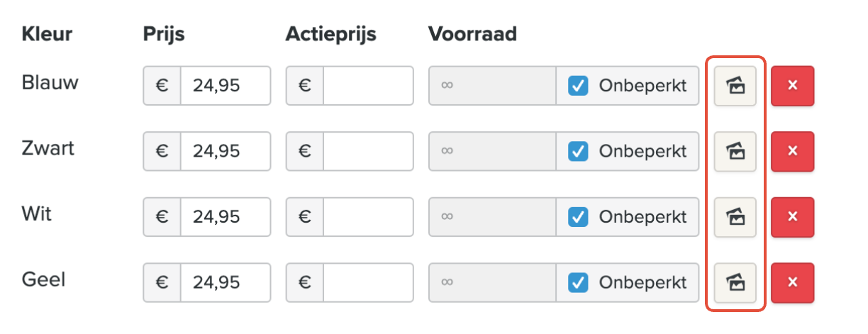Click the Geel price input
Screen dimensions: 868x334
click(x=224, y=283)
